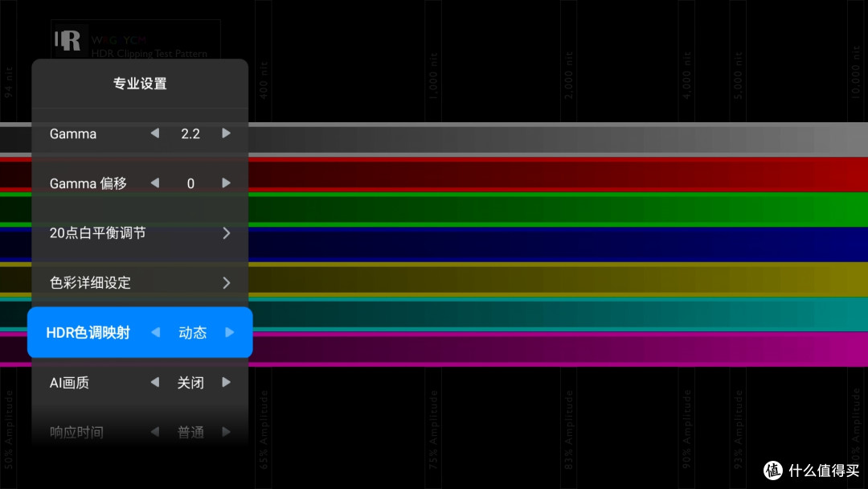Click the 什么值得买 watermark logo
The height and width of the screenshot is (489, 868).
(812, 470)
